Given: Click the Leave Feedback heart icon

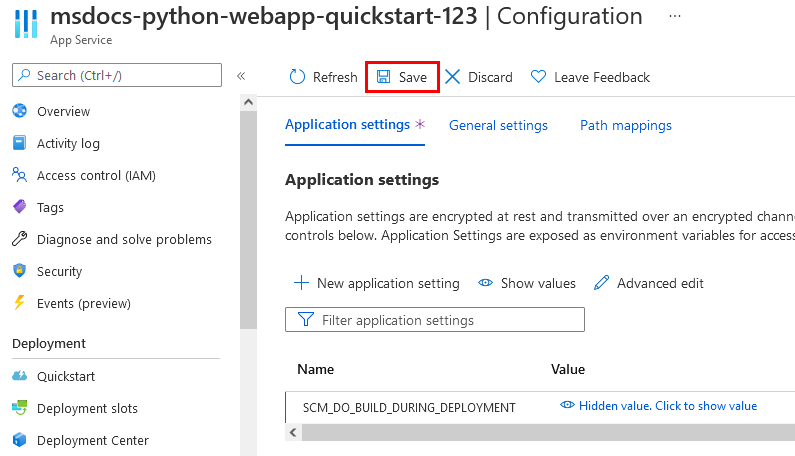Looking at the screenshot, I should click(x=538, y=77).
